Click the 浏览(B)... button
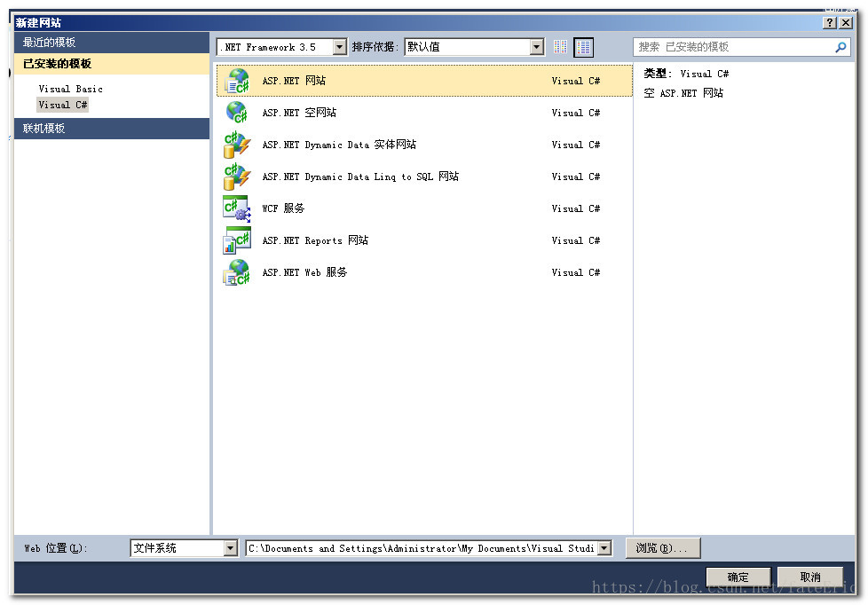The image size is (868, 605). pyautogui.click(x=663, y=548)
